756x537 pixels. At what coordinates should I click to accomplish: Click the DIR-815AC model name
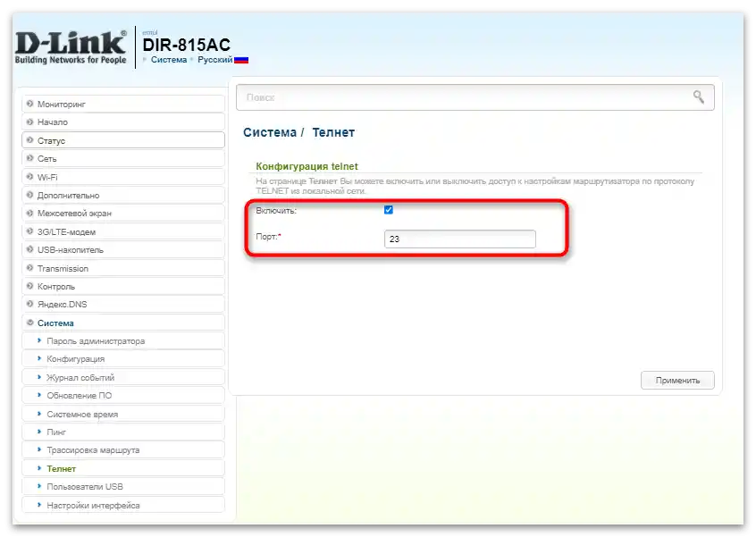point(187,45)
